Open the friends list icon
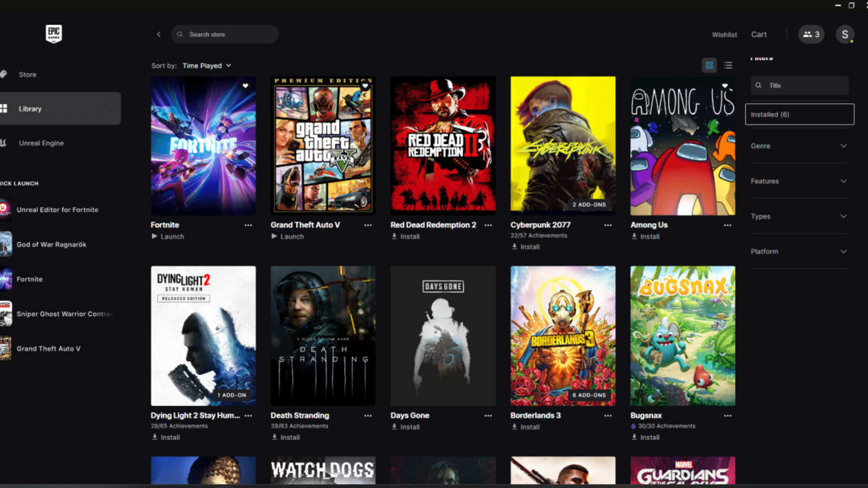This screenshot has width=868, height=488. coord(811,34)
